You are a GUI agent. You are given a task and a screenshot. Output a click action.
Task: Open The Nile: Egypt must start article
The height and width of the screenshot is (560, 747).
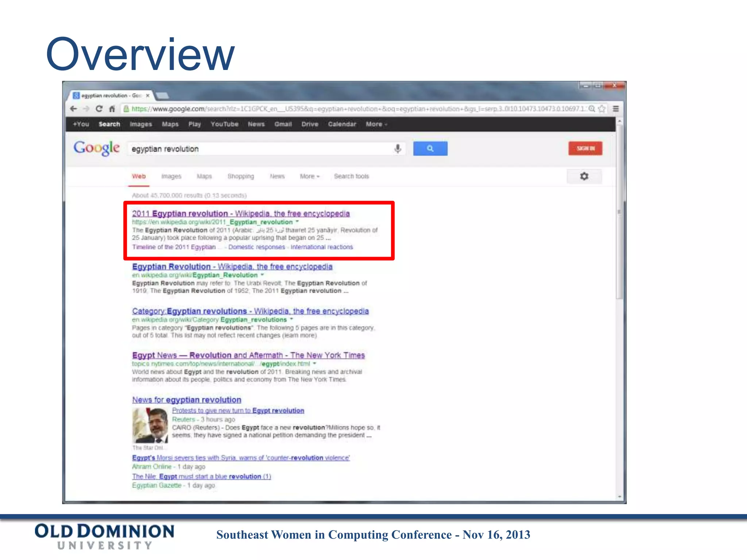(201, 477)
